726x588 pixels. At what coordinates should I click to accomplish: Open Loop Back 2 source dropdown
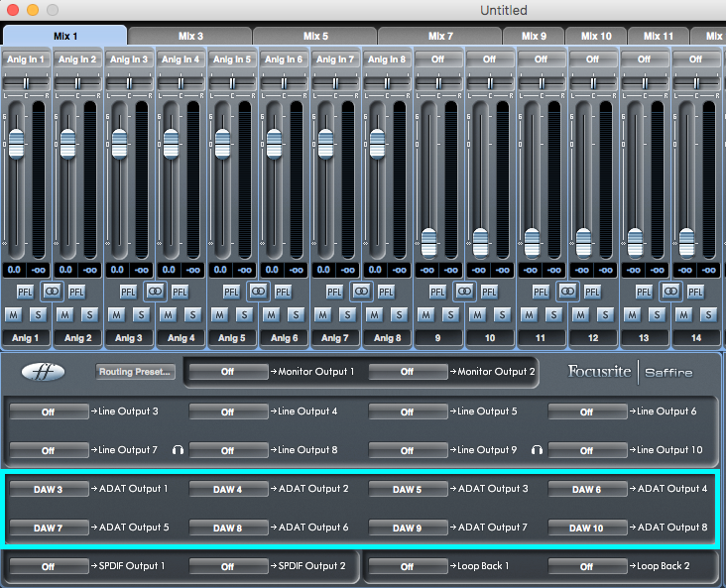tap(587, 566)
